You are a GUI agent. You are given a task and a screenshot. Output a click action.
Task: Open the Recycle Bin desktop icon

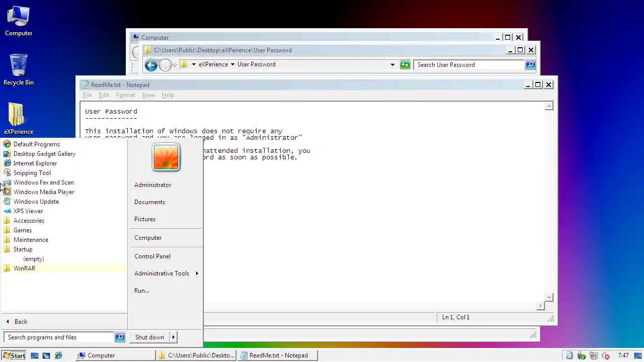tap(19, 69)
